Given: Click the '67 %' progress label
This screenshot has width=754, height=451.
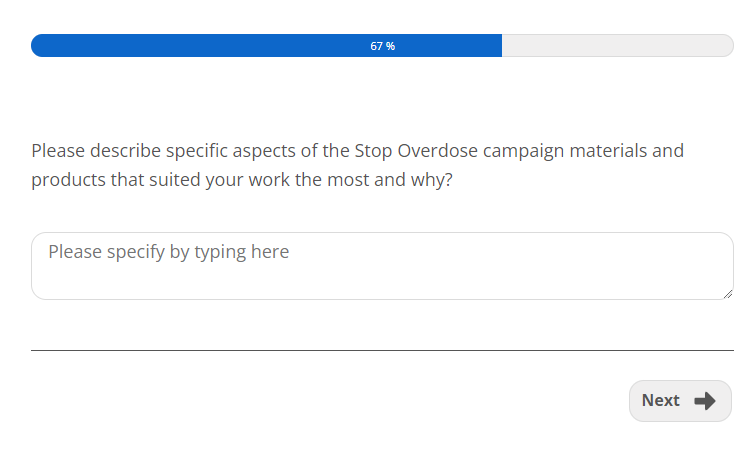Looking at the screenshot, I should [x=382, y=46].
